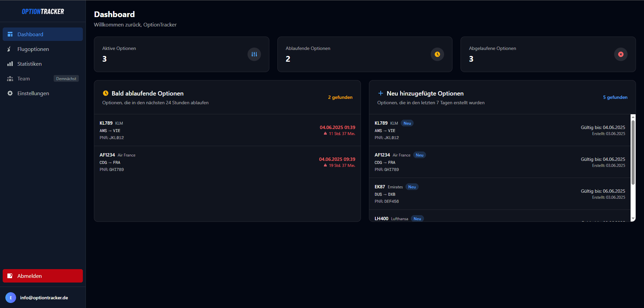Click the E avatar next to info@optiontracker.de

point(10,297)
